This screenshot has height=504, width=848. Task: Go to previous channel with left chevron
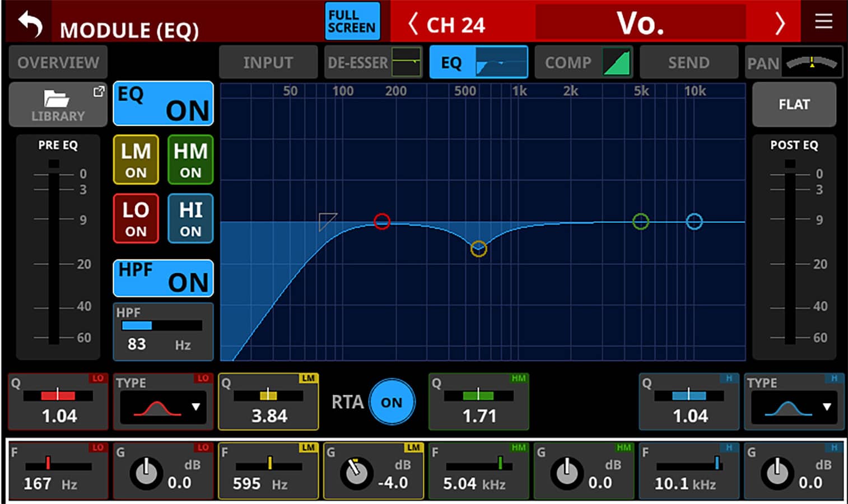pos(413,24)
